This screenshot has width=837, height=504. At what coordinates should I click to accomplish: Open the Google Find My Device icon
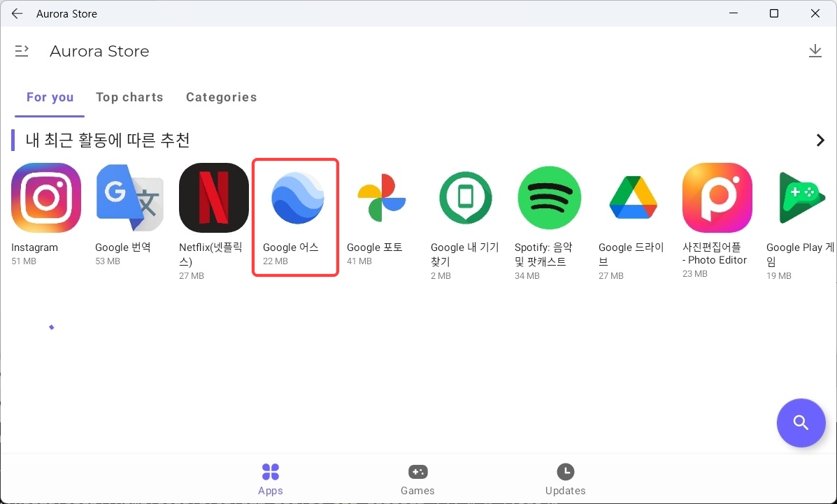click(465, 198)
